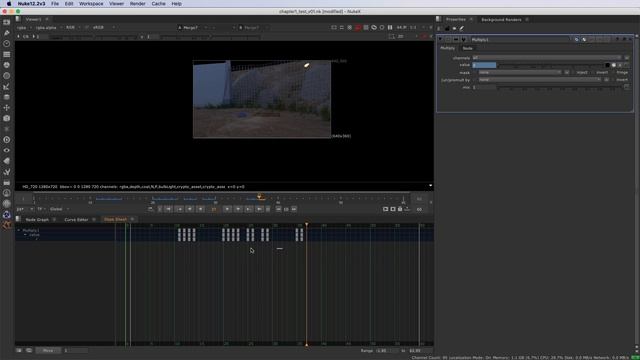
Task: Toggle the mask invert checkbox
Action: (x=593, y=73)
